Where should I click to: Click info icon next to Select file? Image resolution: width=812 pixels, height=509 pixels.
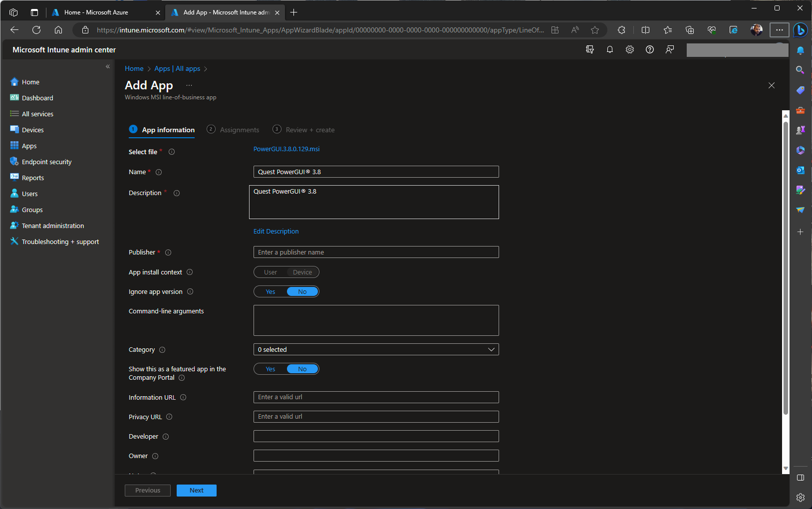pyautogui.click(x=172, y=152)
